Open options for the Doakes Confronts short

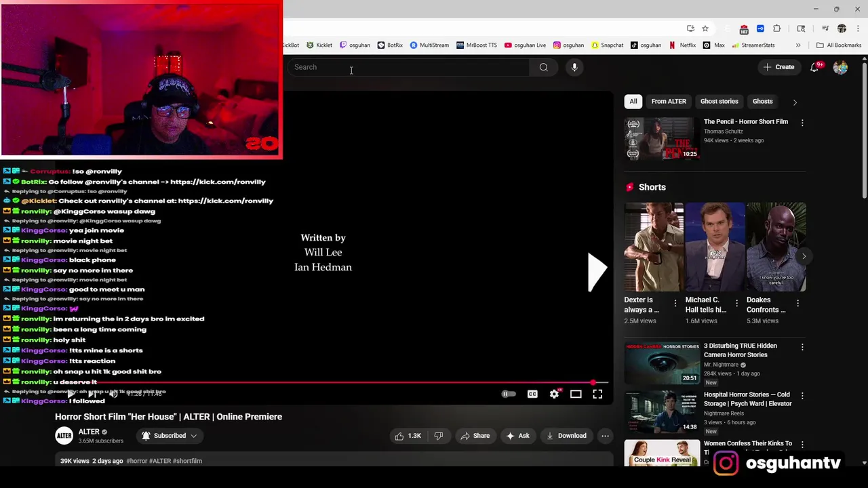[x=797, y=303]
